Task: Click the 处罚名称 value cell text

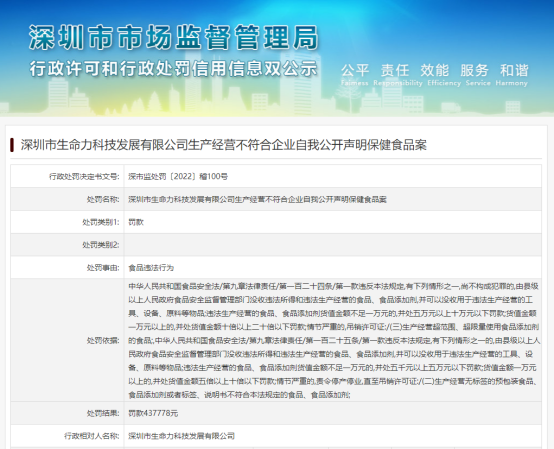Action: (257, 199)
